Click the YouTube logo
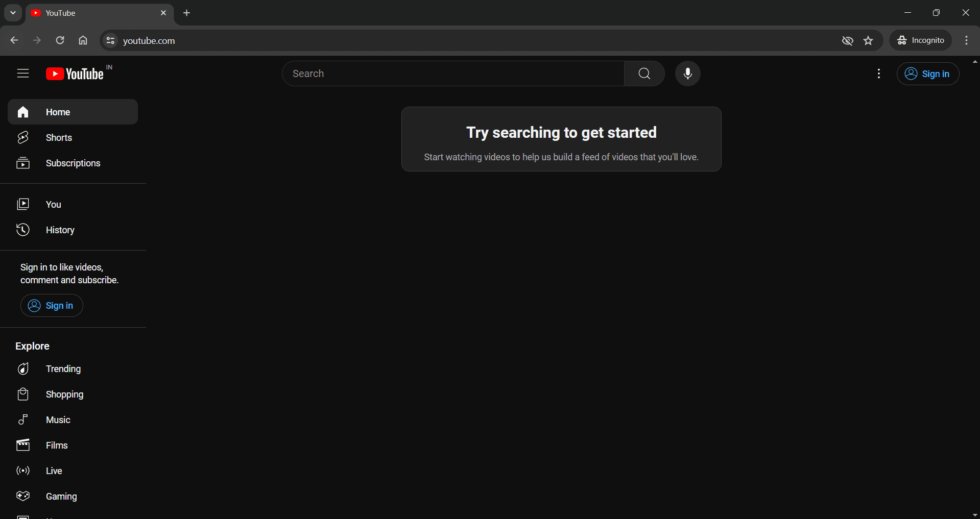The width and height of the screenshot is (980, 519). tap(75, 74)
